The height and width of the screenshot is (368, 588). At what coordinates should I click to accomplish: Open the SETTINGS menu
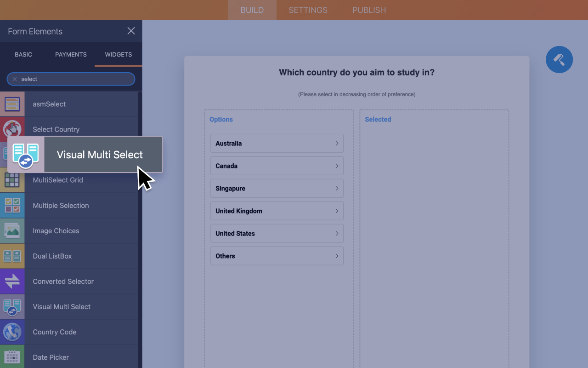308,10
